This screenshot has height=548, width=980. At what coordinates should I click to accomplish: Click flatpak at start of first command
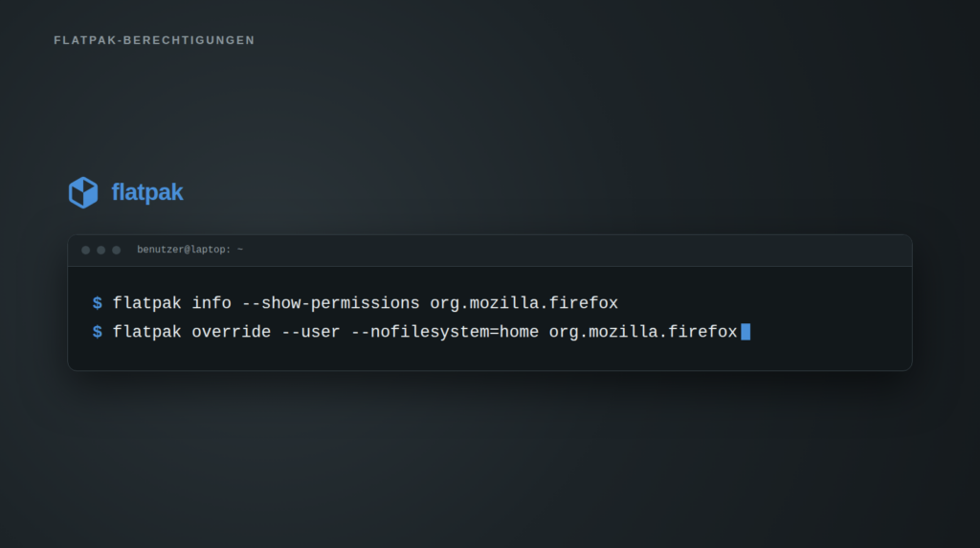[146, 303]
